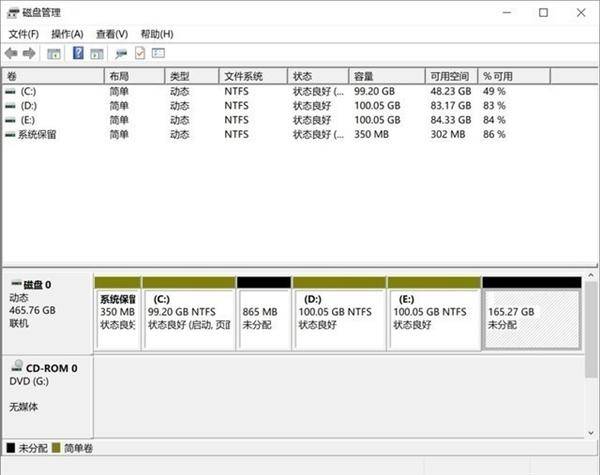Sort by the 可用空间 column header
600x475 pixels.
(452, 76)
